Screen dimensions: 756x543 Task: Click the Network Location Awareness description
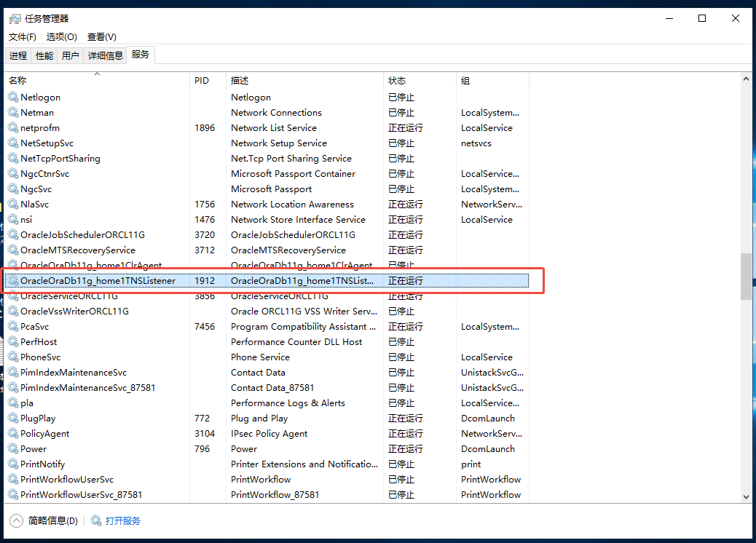(292, 205)
